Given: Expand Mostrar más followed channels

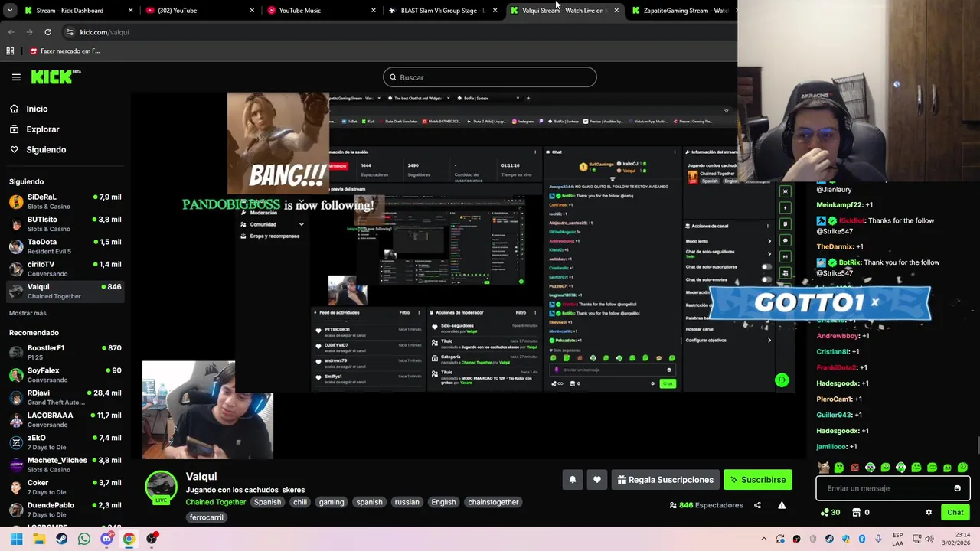Looking at the screenshot, I should (x=28, y=313).
